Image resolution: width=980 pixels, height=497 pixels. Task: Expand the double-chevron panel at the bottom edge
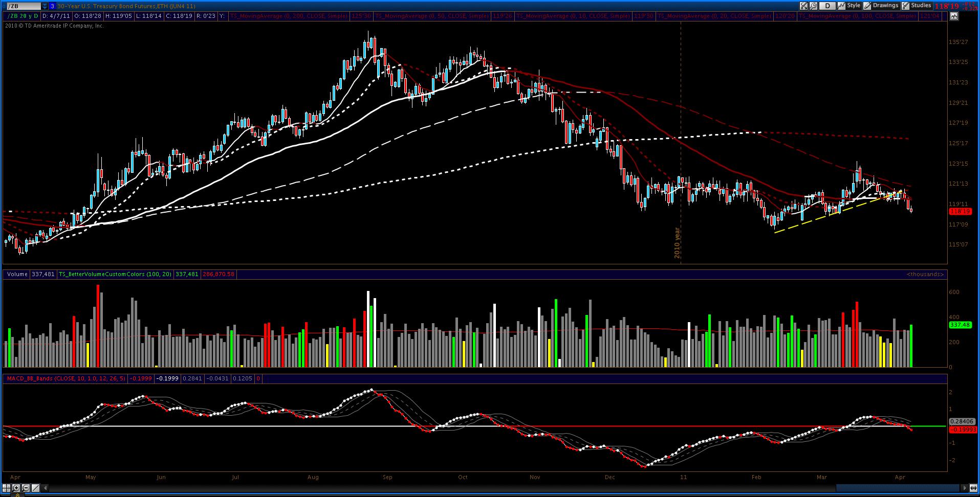tap(17, 494)
